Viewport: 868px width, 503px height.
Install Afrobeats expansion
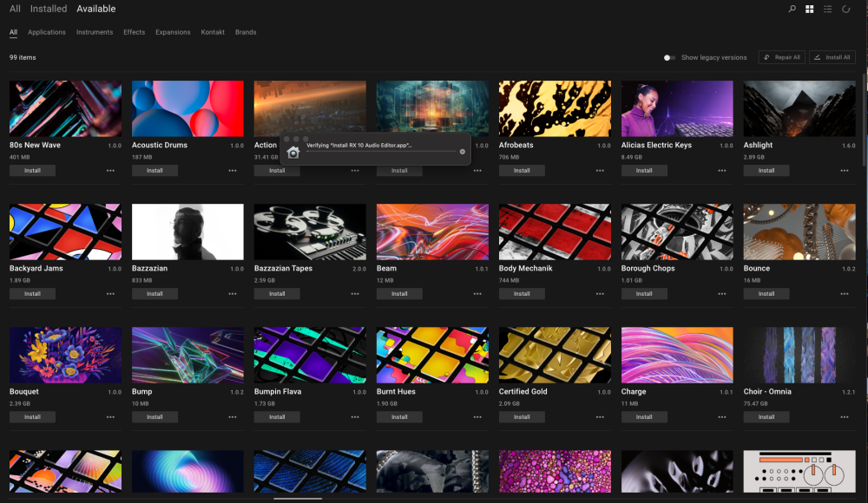click(x=522, y=171)
